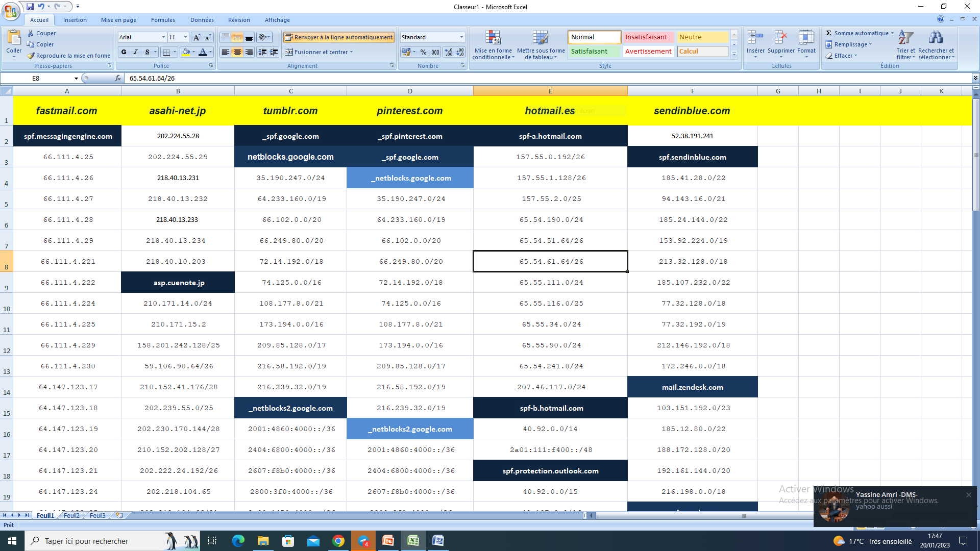
Task: Click the Couper scissors icon
Action: pyautogui.click(x=31, y=33)
